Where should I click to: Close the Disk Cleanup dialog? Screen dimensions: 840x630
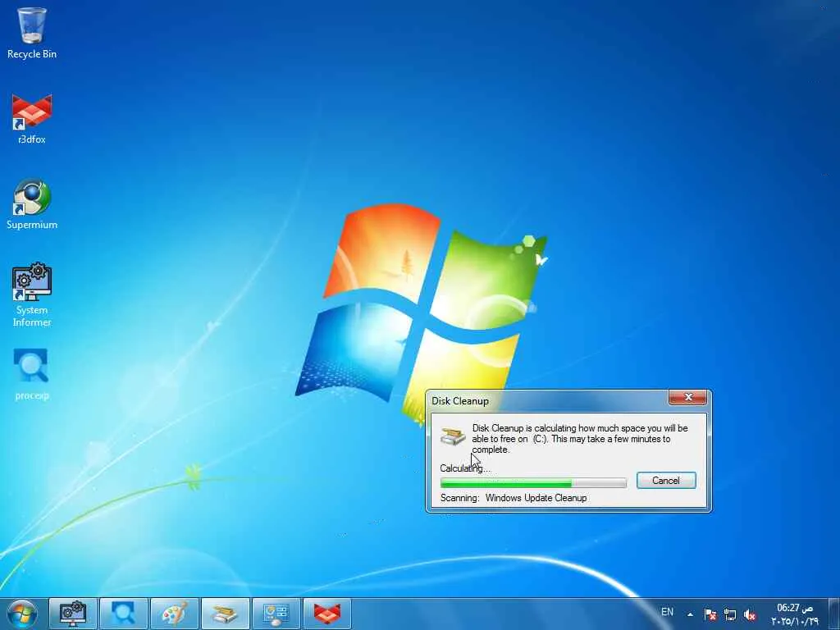click(688, 397)
